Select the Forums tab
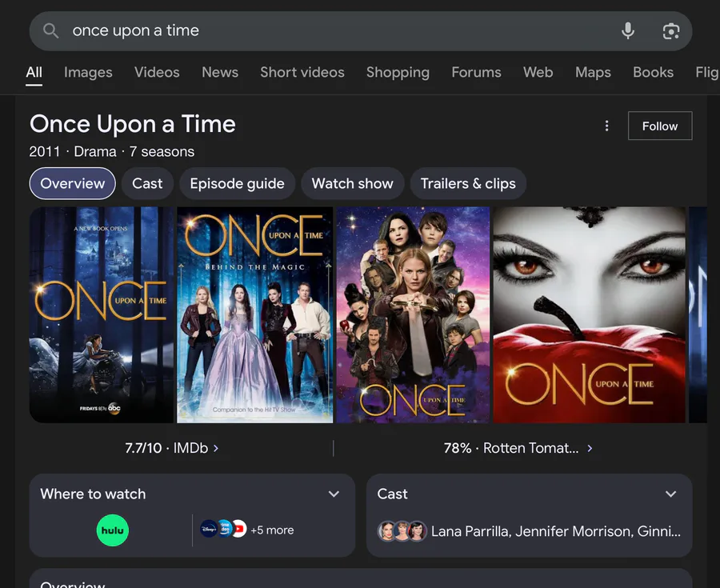This screenshot has width=720, height=588. (476, 72)
